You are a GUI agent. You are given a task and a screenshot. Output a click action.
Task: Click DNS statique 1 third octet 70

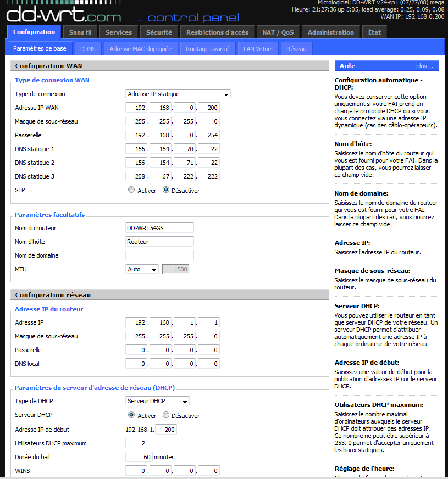click(185, 149)
